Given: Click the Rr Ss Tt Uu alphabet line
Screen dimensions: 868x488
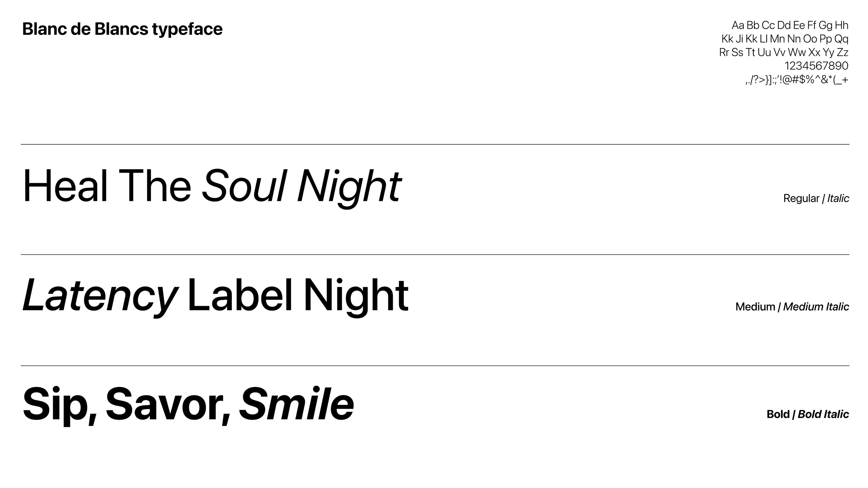Looking at the screenshot, I should (x=784, y=53).
